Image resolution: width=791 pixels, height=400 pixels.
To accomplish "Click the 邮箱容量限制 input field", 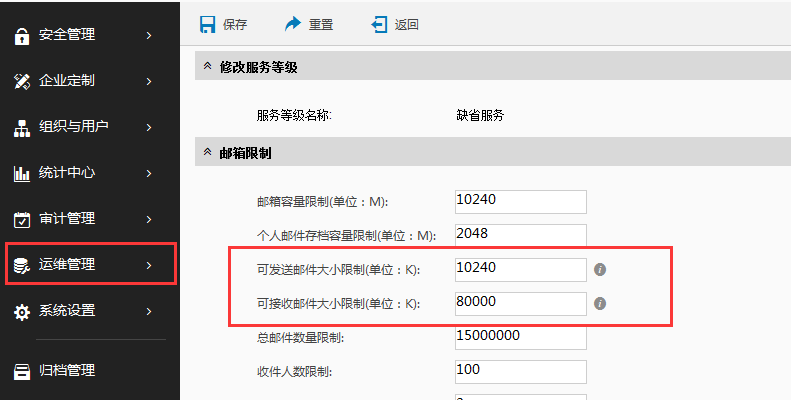I will [x=520, y=201].
